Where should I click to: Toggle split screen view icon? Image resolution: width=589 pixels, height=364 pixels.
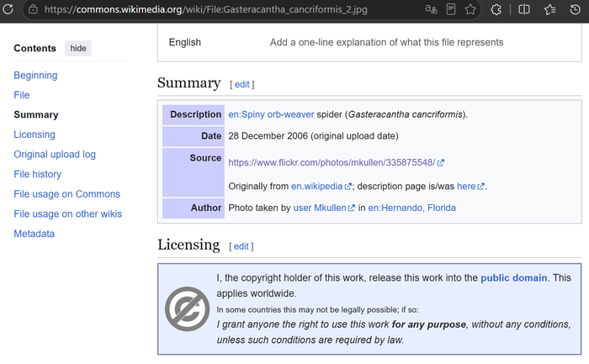524,9
